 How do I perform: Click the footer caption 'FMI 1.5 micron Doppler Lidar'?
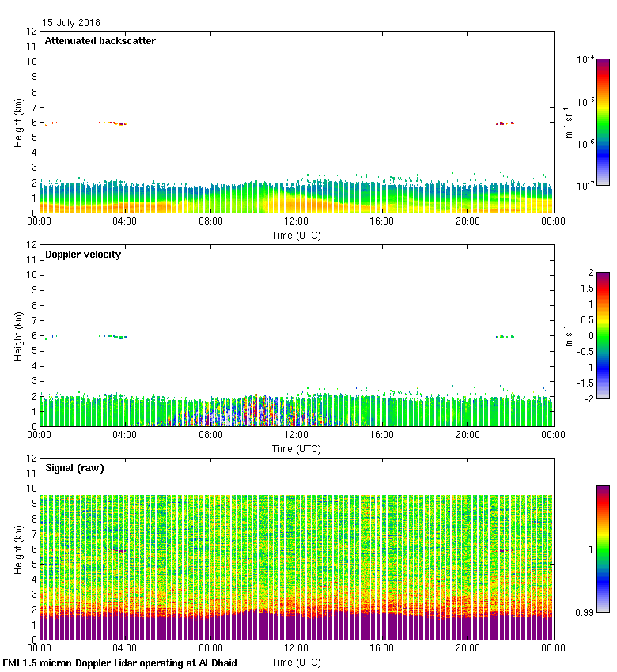pyautogui.click(x=119, y=663)
